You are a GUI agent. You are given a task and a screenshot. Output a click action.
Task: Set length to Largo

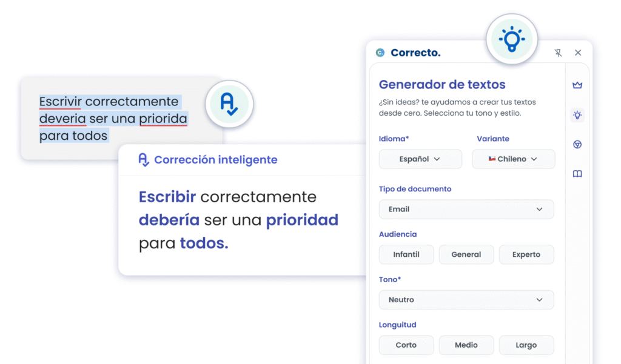click(526, 345)
